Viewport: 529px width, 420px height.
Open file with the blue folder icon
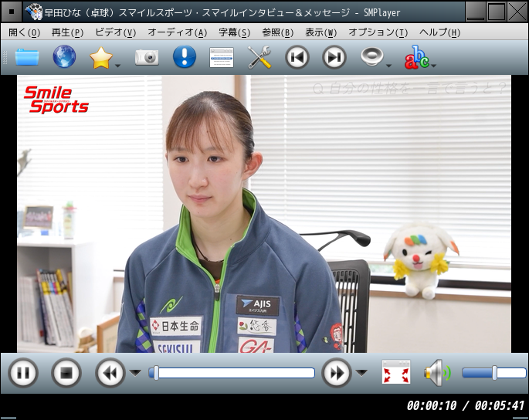pos(27,57)
